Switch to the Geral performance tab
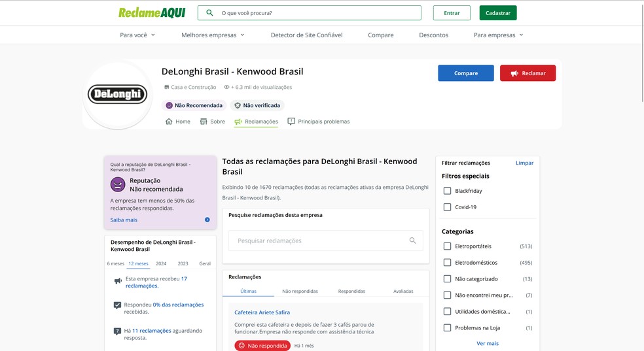The width and height of the screenshot is (644, 351). [x=205, y=263]
